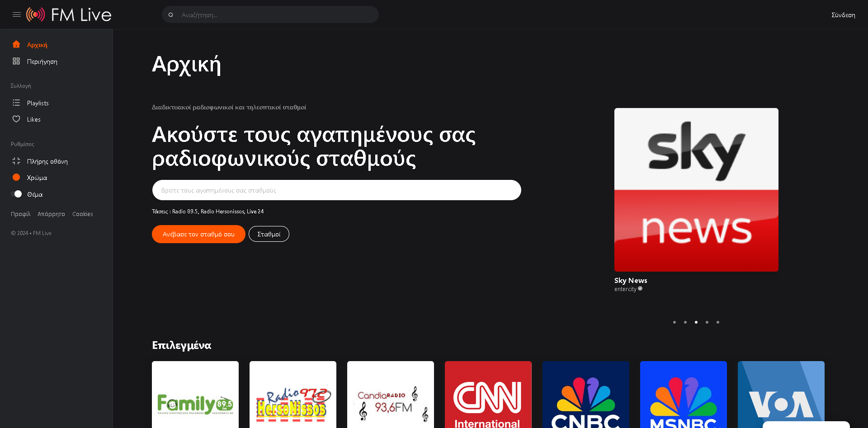Screen dimensions: 868x428
Task: Click the orange Χρώμα color circle
Action: click(x=16, y=177)
